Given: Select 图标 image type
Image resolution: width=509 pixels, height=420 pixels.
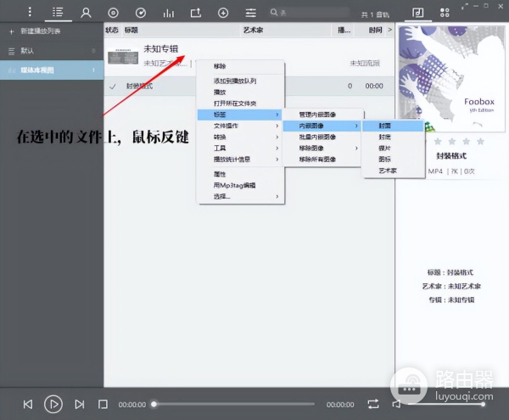Looking at the screenshot, I should (393, 159).
